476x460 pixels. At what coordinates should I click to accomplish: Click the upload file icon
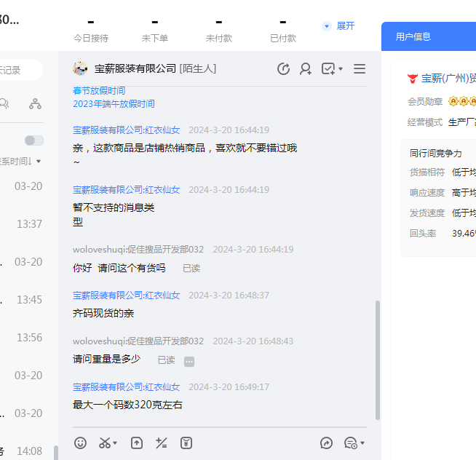137,443
